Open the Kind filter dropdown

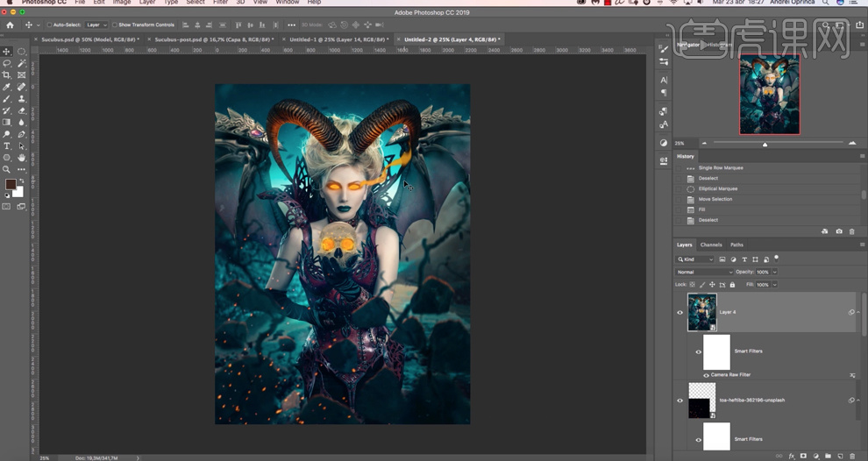[x=696, y=259]
